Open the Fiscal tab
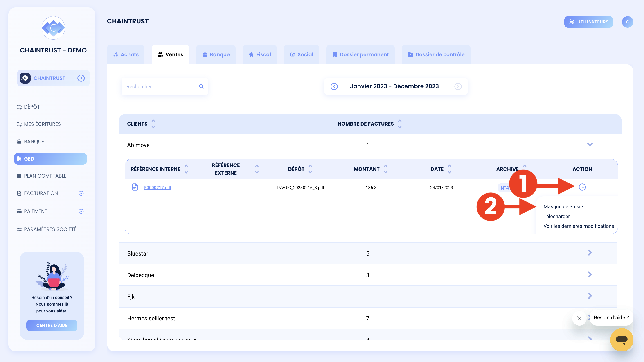 260,54
